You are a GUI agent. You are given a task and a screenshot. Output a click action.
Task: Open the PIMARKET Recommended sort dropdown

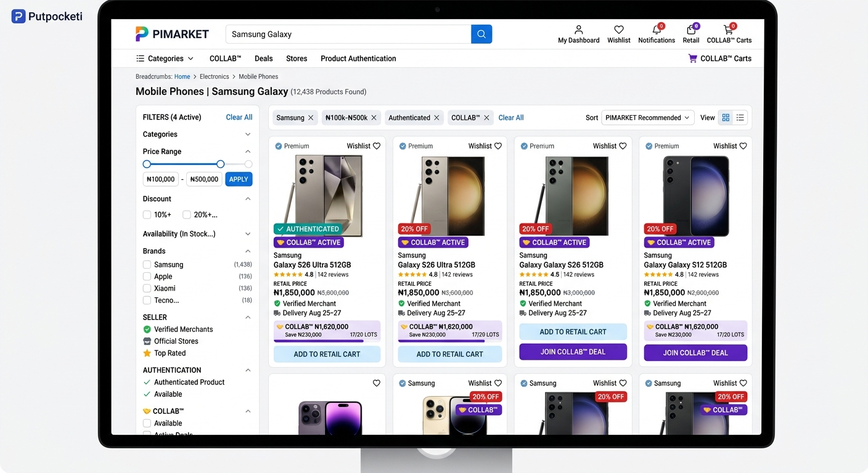tap(647, 118)
